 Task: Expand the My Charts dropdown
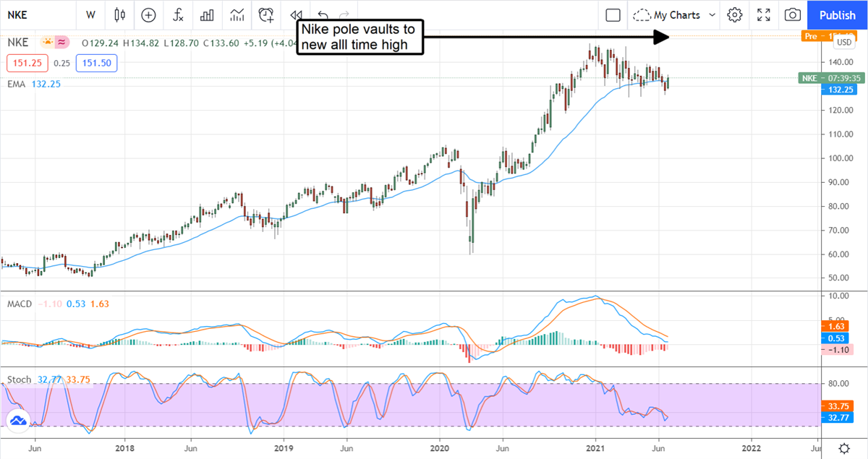point(674,14)
